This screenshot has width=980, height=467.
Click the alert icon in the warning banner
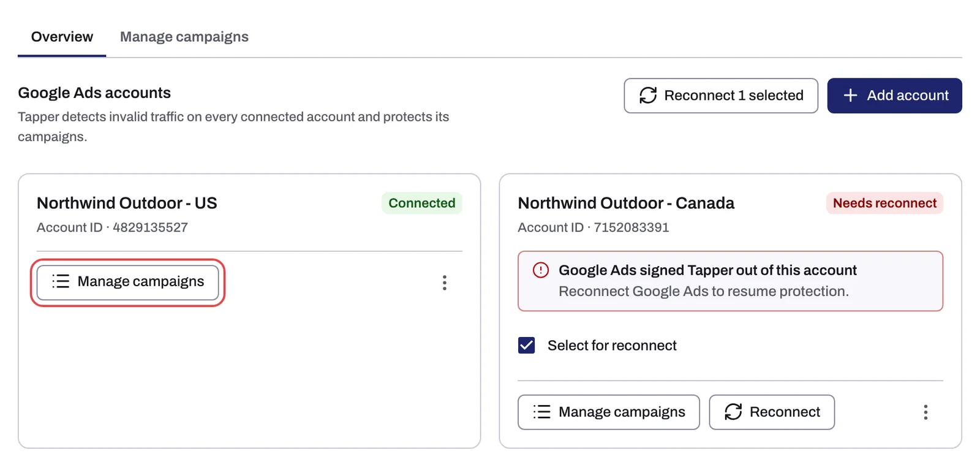(541, 270)
